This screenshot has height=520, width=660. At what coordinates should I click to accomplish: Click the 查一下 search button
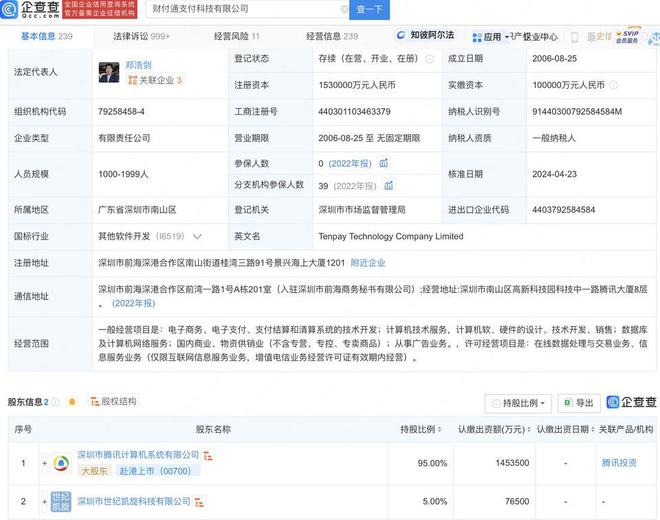pos(369,9)
